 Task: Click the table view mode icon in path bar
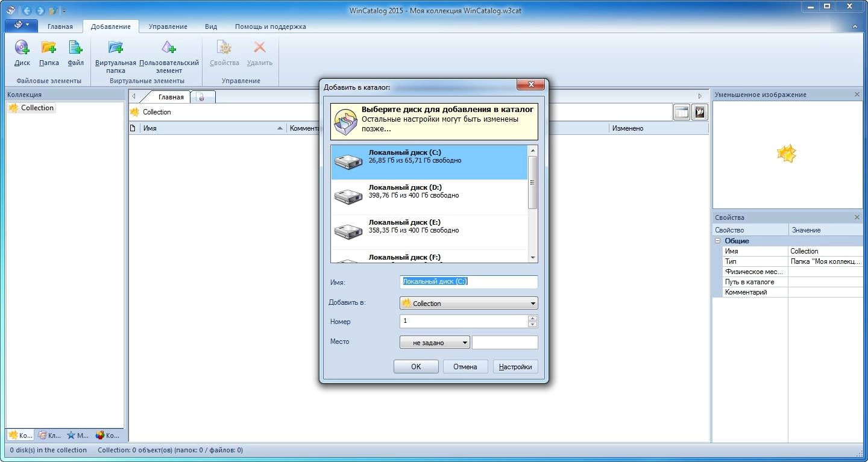pos(682,112)
